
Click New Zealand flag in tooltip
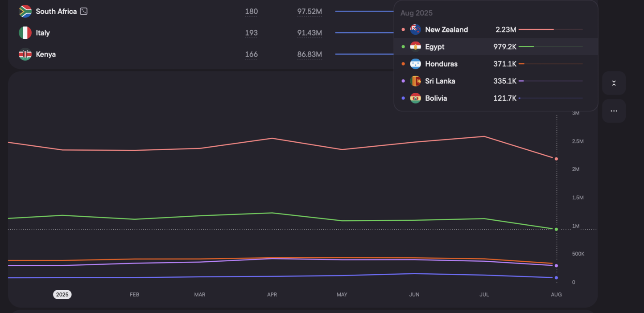coord(415,30)
